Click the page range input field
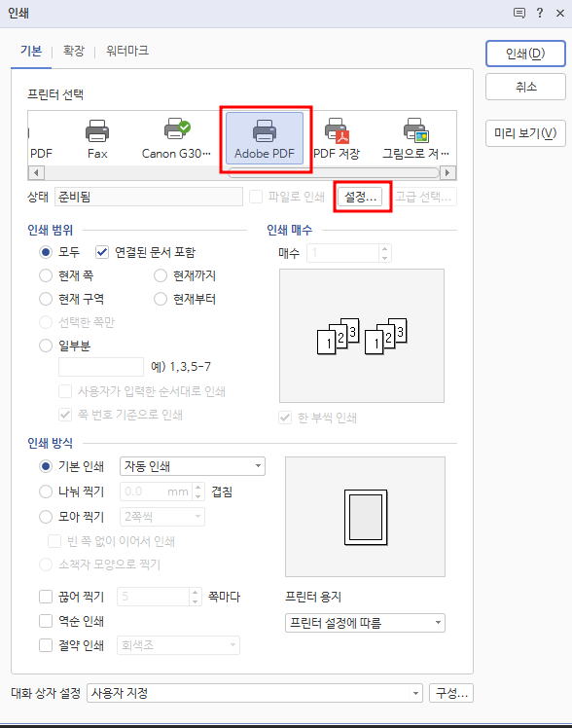Image resolution: width=572 pixels, height=728 pixels. click(x=101, y=367)
